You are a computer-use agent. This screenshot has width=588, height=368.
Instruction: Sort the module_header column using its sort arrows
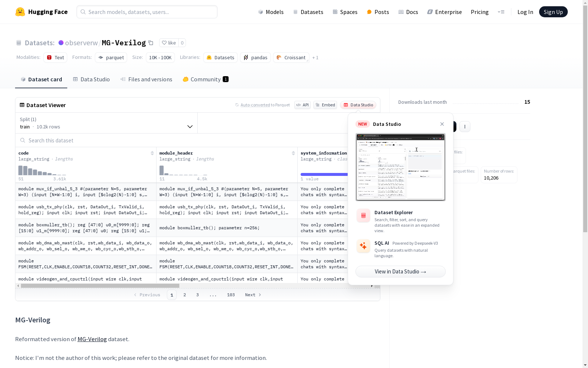point(293,153)
